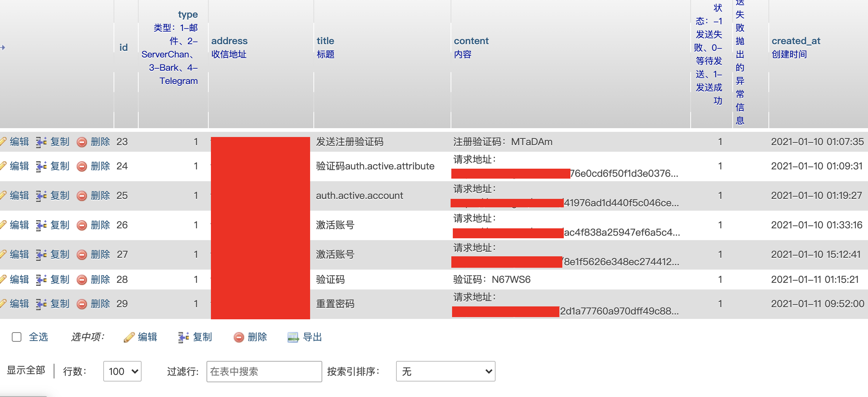868x397 pixels.
Task: Click the red delete icon in row 25
Action: 82,196
